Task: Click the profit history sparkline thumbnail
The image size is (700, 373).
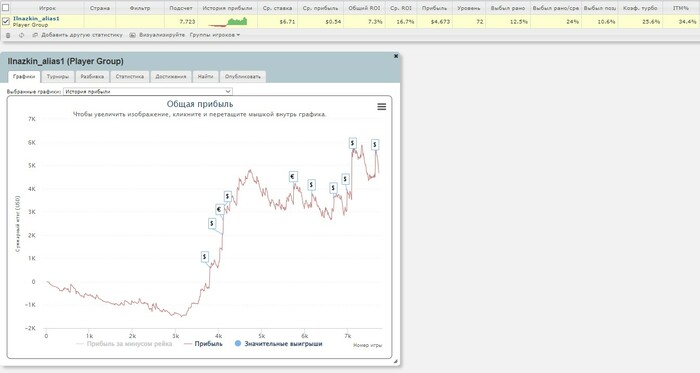Action: 227,21
